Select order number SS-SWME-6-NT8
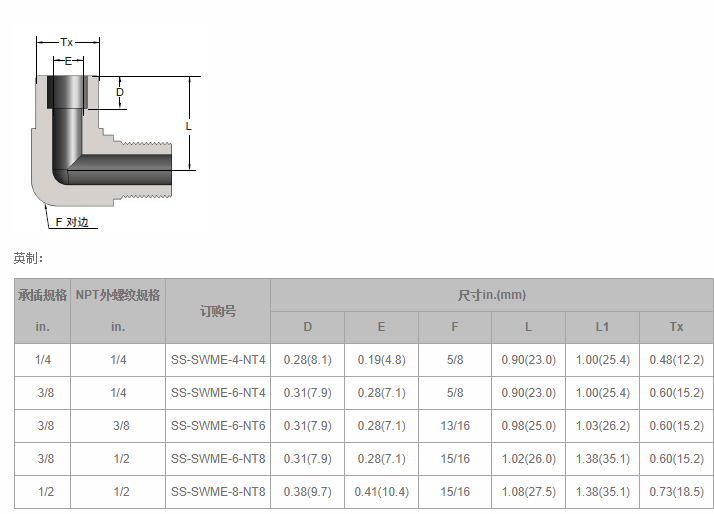Screen dimensions: 714x514 point(218,458)
